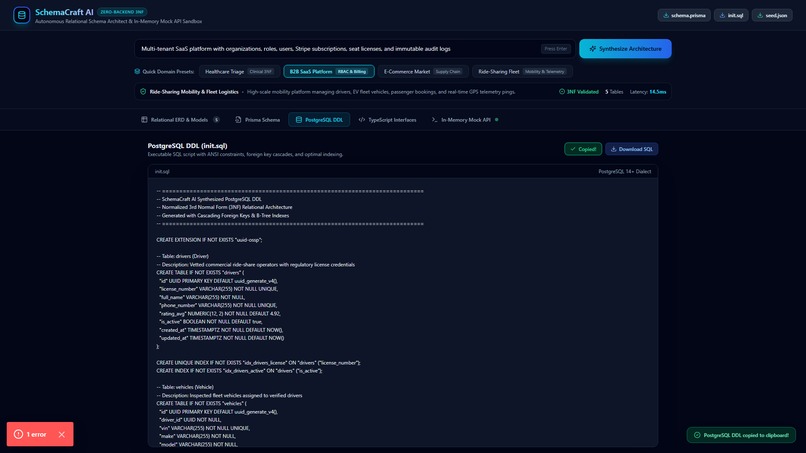The image size is (806, 453).
Task: Click the idx_drivers_license unique index line
Action: 259,363
